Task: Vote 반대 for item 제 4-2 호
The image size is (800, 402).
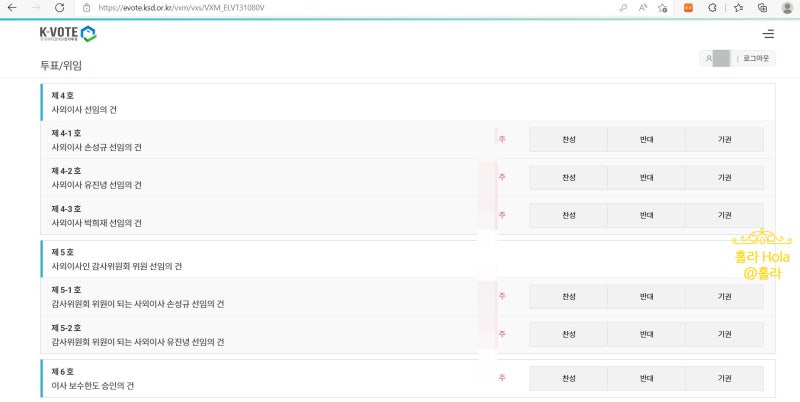Action: [x=646, y=178]
